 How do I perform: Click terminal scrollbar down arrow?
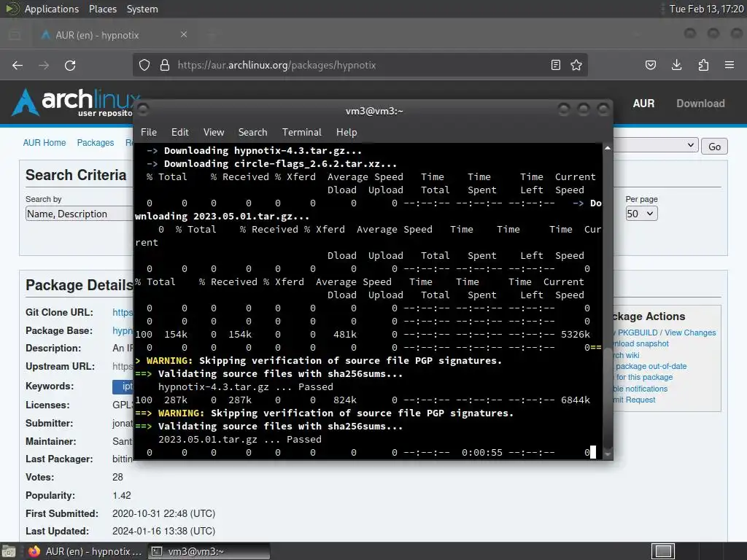[x=608, y=454]
